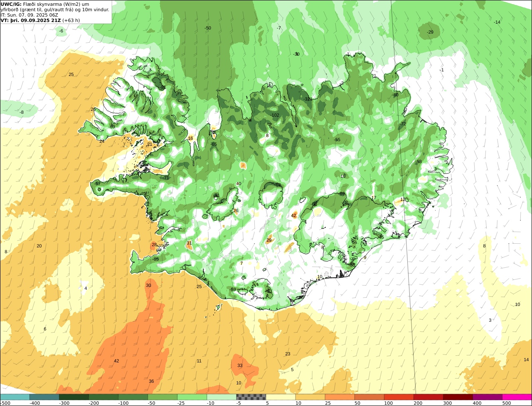Click the map value '-59' near the south coast
Viewport: 532px width, 406px height.
[233, 289]
